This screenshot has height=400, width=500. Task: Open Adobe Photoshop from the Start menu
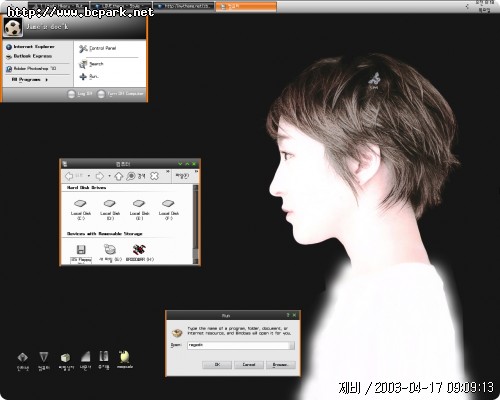click(x=31, y=68)
